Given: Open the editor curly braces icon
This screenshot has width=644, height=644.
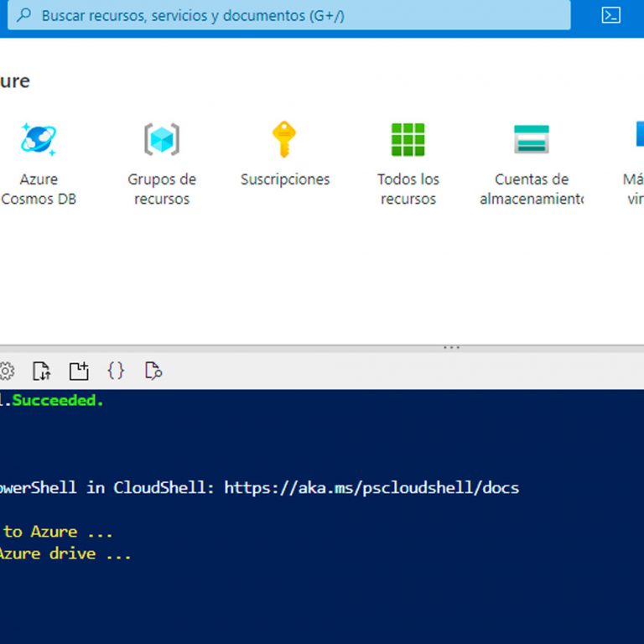Looking at the screenshot, I should coord(116,371).
